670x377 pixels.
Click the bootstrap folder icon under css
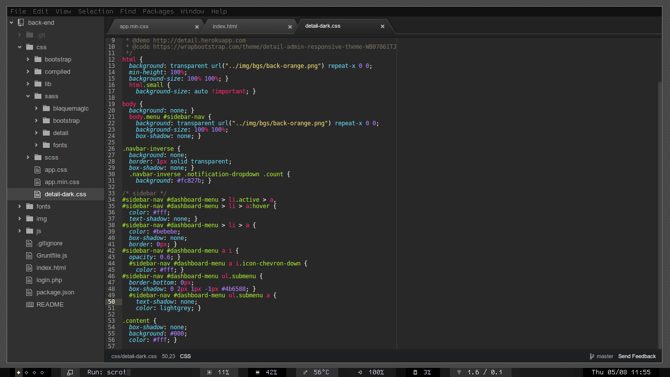(38, 59)
